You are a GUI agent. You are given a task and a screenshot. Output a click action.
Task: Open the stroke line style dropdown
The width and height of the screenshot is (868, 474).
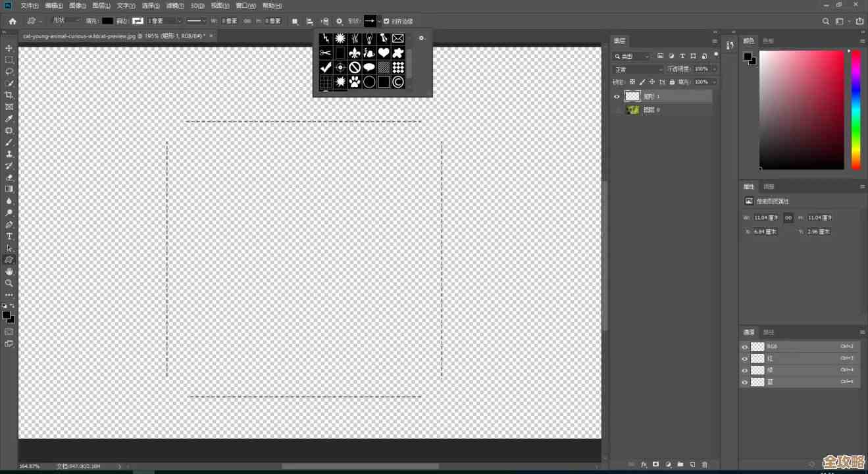(x=195, y=21)
